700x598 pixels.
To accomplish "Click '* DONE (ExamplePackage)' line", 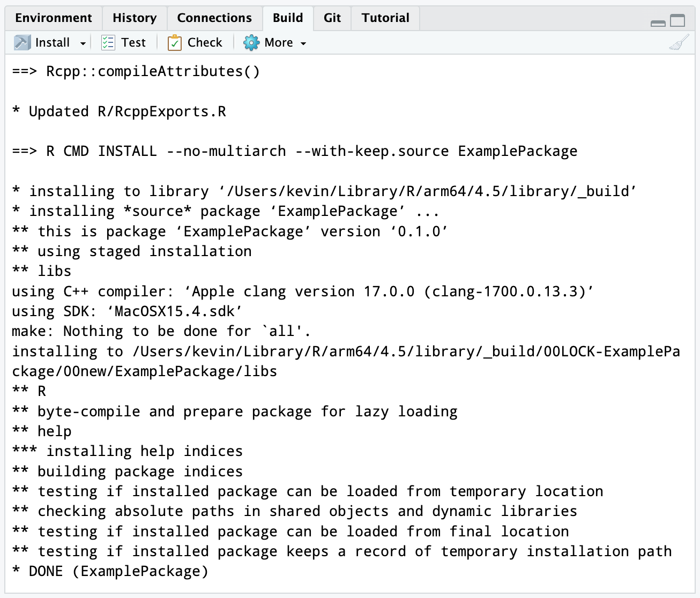I will pyautogui.click(x=110, y=571).
